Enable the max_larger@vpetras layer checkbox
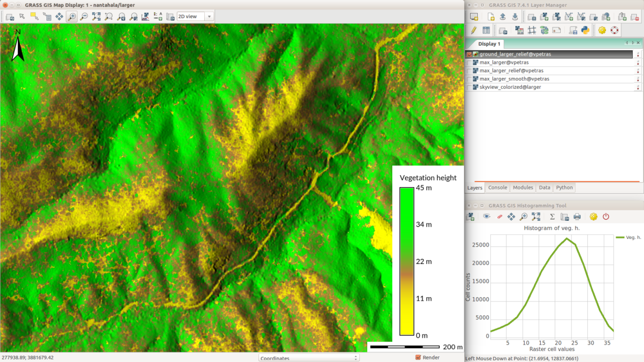 (469, 62)
